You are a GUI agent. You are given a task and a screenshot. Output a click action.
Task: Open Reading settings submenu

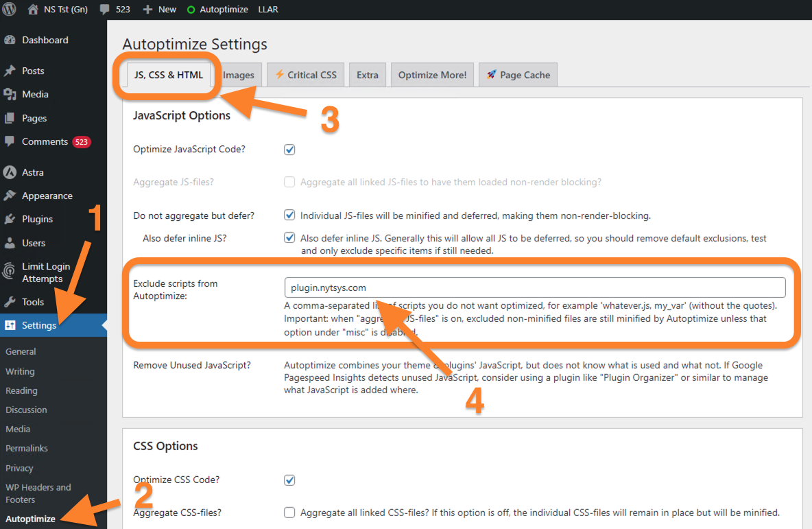[x=21, y=390]
